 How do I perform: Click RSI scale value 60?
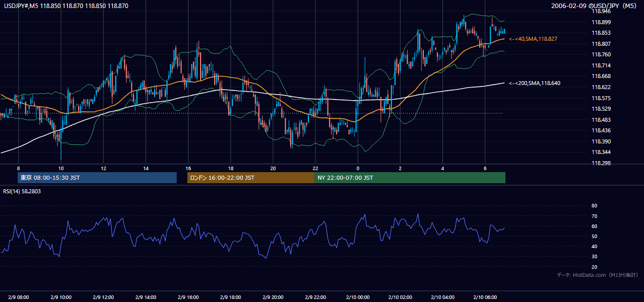tap(594, 226)
